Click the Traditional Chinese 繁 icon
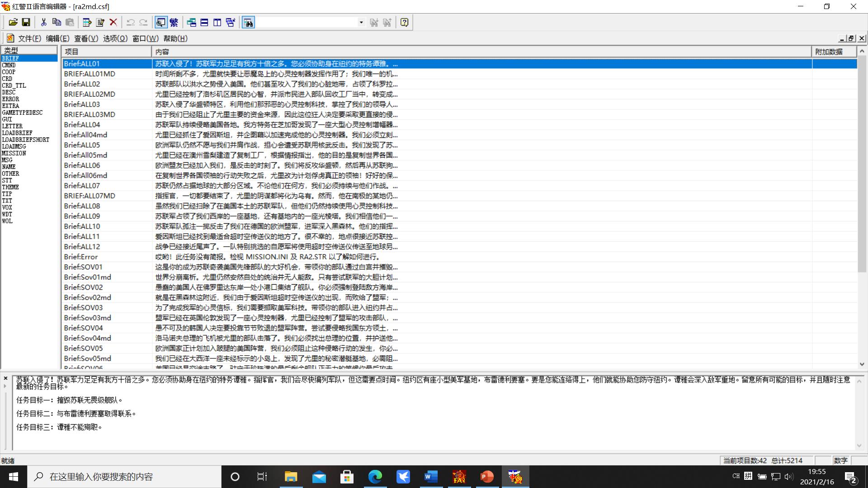Image resolution: width=868 pixels, height=488 pixels. (x=174, y=22)
